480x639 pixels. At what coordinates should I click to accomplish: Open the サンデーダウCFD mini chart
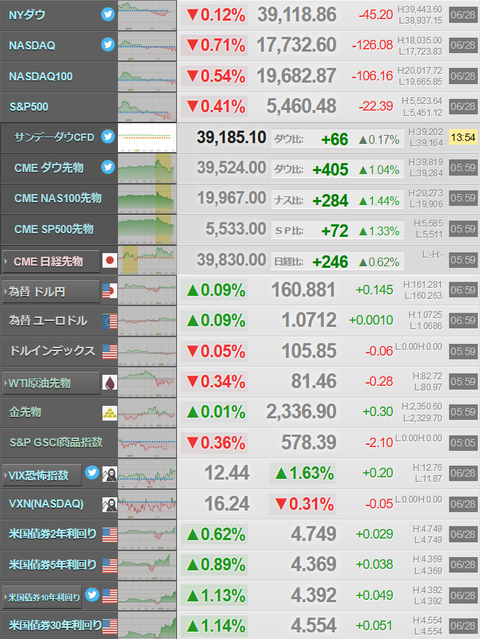(x=147, y=138)
